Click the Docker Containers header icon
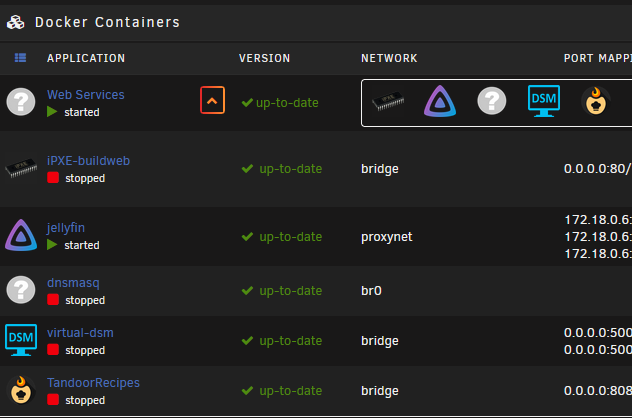Screen dimensions: 632x418 coord(16,22)
